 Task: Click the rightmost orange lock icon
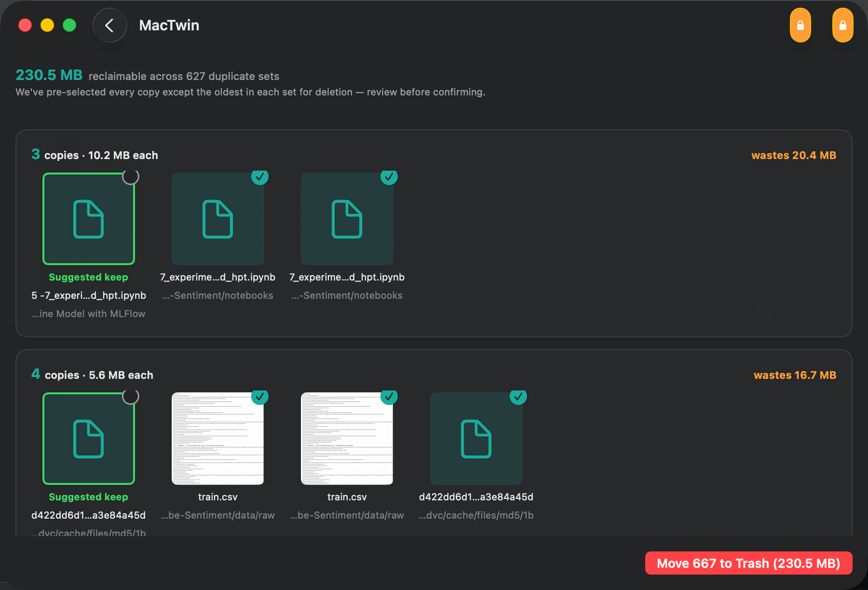coord(842,25)
